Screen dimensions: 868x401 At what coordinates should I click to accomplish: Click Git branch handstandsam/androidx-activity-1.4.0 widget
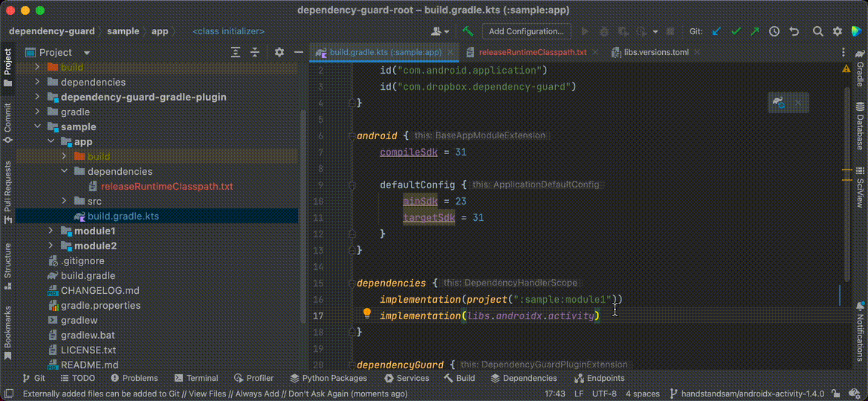click(x=747, y=394)
